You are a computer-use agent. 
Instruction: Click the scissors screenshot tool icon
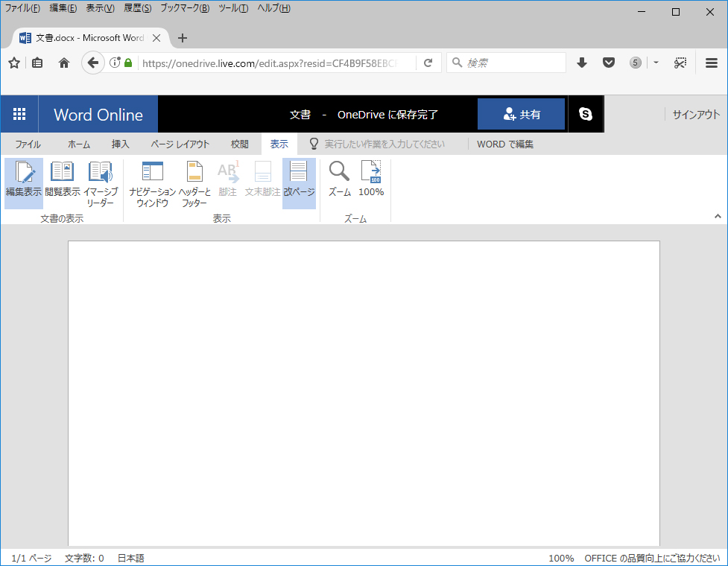coord(680,63)
